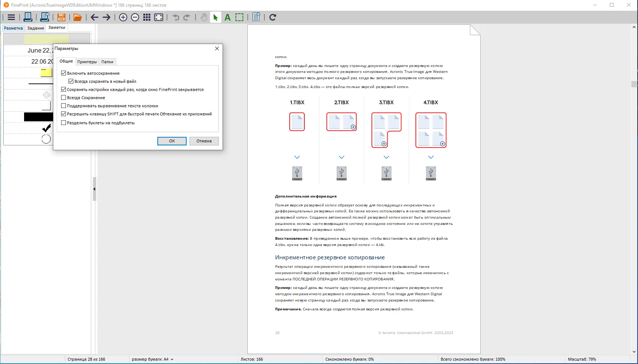This screenshot has height=364, width=638.
Task: Fit the page to the window
Action: (x=159, y=17)
